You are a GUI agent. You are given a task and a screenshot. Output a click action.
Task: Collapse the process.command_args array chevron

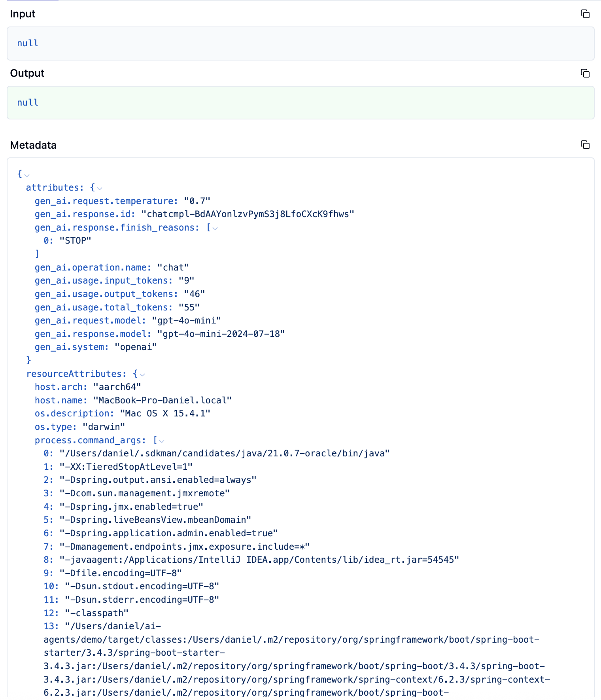tap(162, 441)
